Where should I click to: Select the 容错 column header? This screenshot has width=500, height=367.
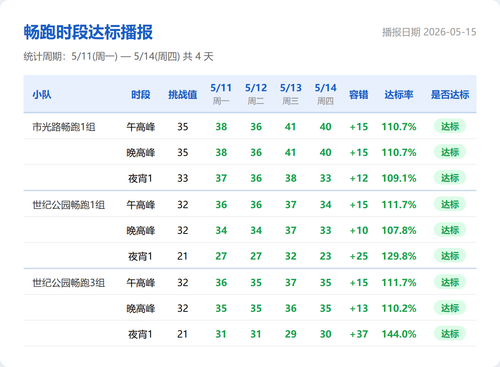(x=359, y=95)
